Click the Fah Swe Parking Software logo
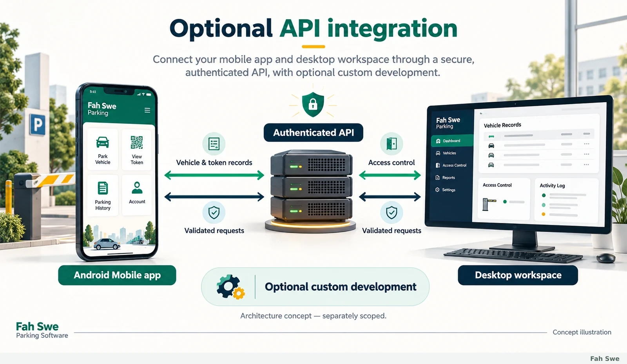This screenshot has width=627, height=364. [x=42, y=330]
